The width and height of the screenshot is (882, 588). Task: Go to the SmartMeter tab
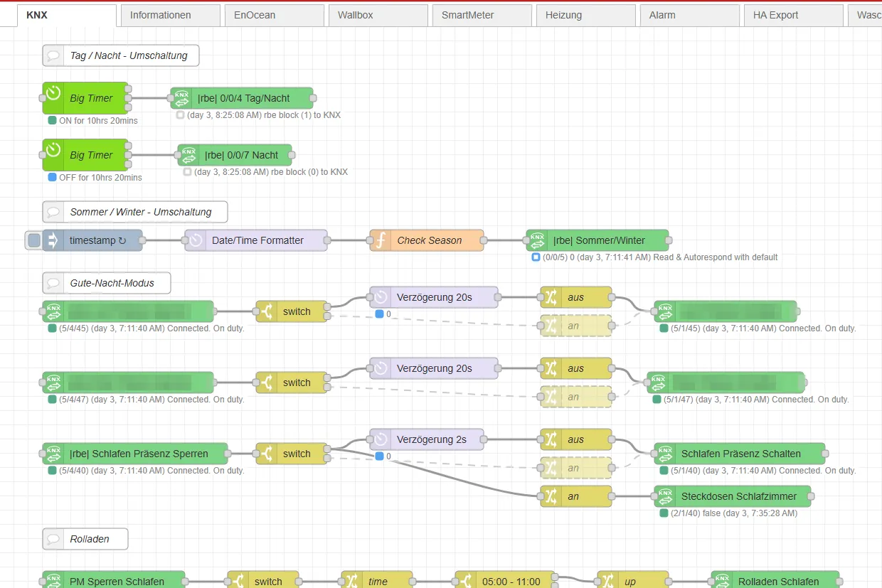pyautogui.click(x=482, y=15)
